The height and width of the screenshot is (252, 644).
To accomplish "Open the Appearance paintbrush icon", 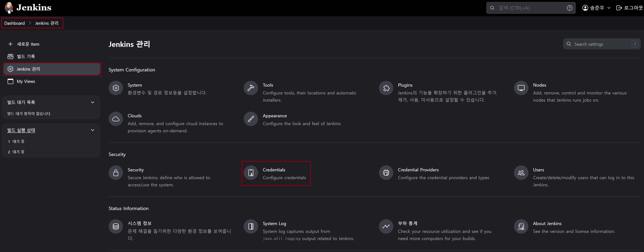I will point(251,119).
